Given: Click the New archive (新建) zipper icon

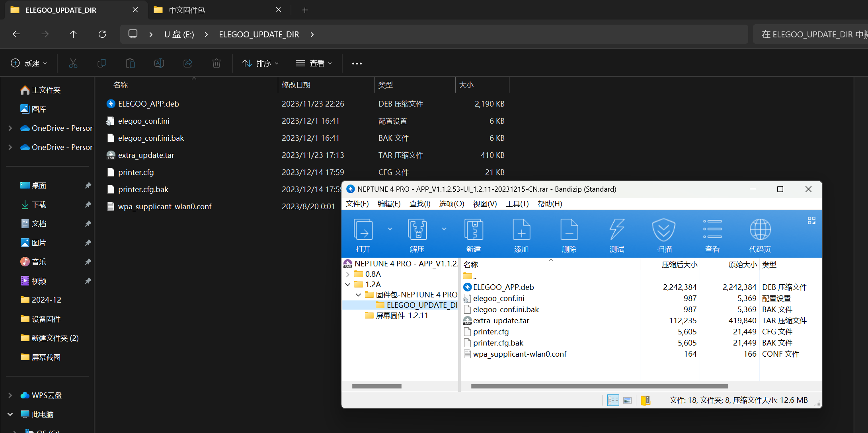Looking at the screenshot, I should point(473,230).
